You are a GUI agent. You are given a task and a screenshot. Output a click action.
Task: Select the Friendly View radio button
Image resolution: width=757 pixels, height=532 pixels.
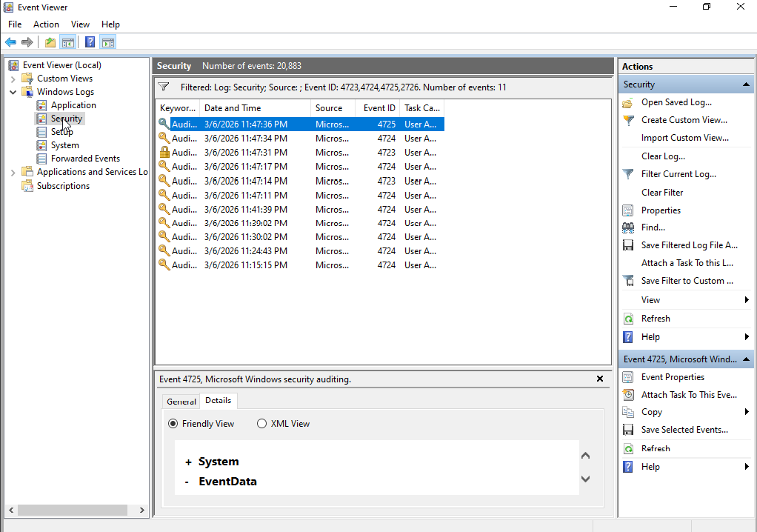click(x=173, y=424)
